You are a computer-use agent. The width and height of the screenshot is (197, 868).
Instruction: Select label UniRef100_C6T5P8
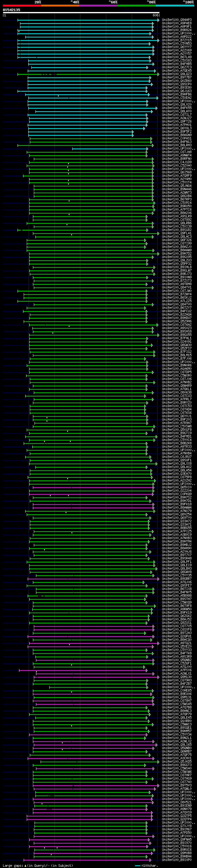pos(177,477)
